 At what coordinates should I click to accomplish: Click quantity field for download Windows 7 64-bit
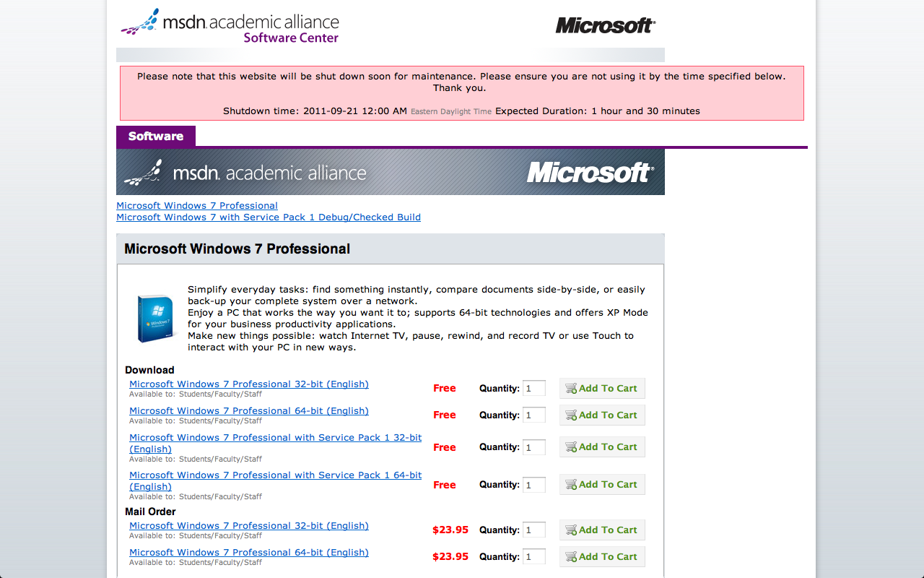coord(534,415)
